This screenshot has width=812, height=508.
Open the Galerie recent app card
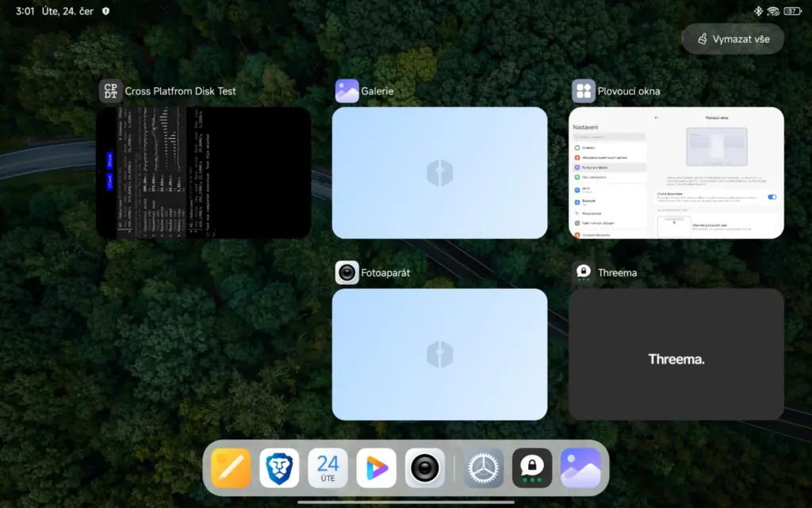tap(439, 173)
